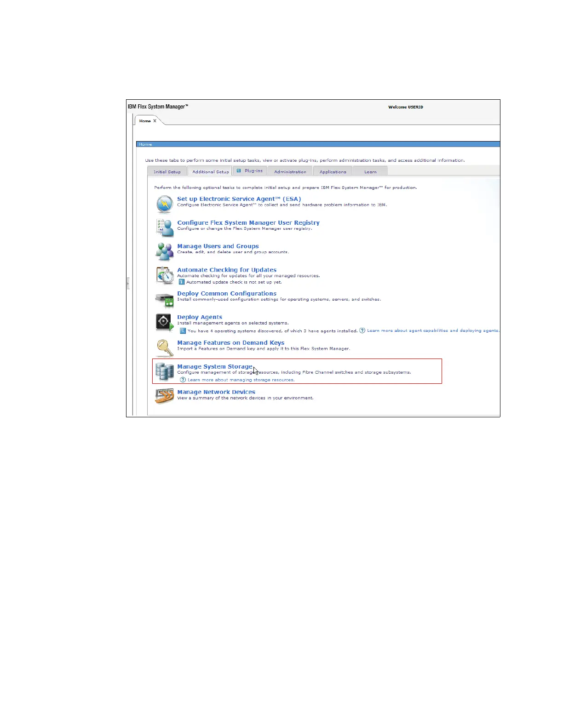The image size is (563, 728).
Task: Open Configure Flex System Manager User Registry
Action: [x=248, y=222]
